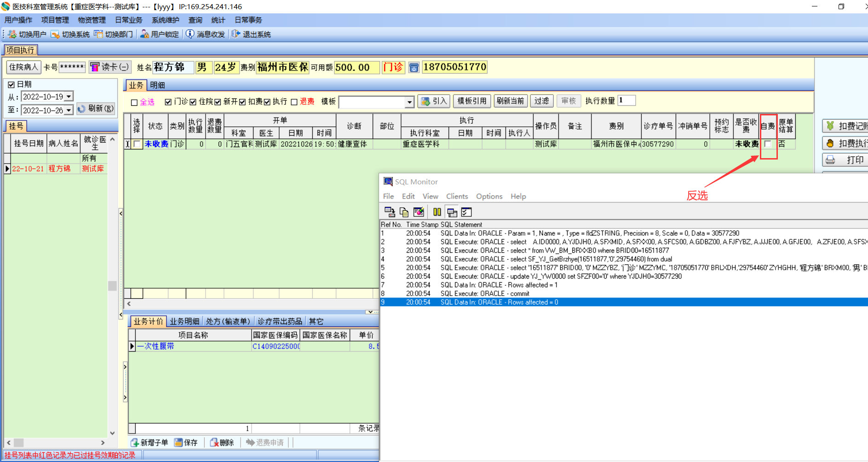Toggle the 新开 filter checkbox
The height and width of the screenshot is (462, 868).
pos(218,102)
